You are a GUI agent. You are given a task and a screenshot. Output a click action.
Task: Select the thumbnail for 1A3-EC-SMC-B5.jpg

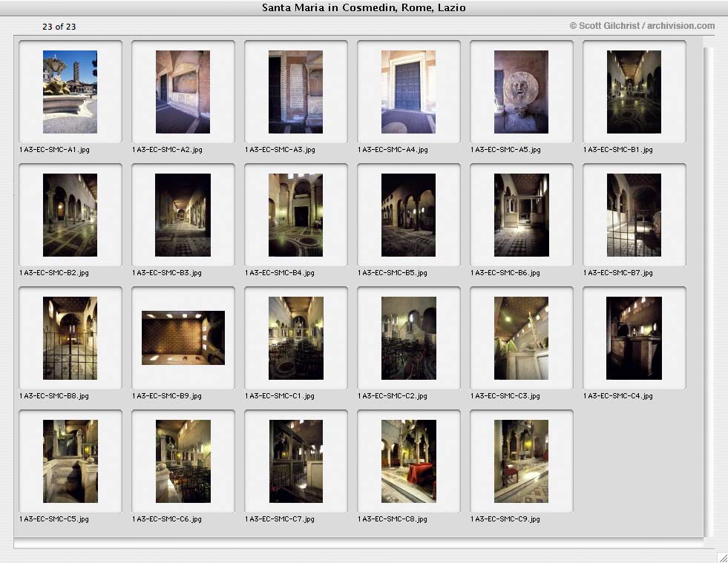point(409,215)
